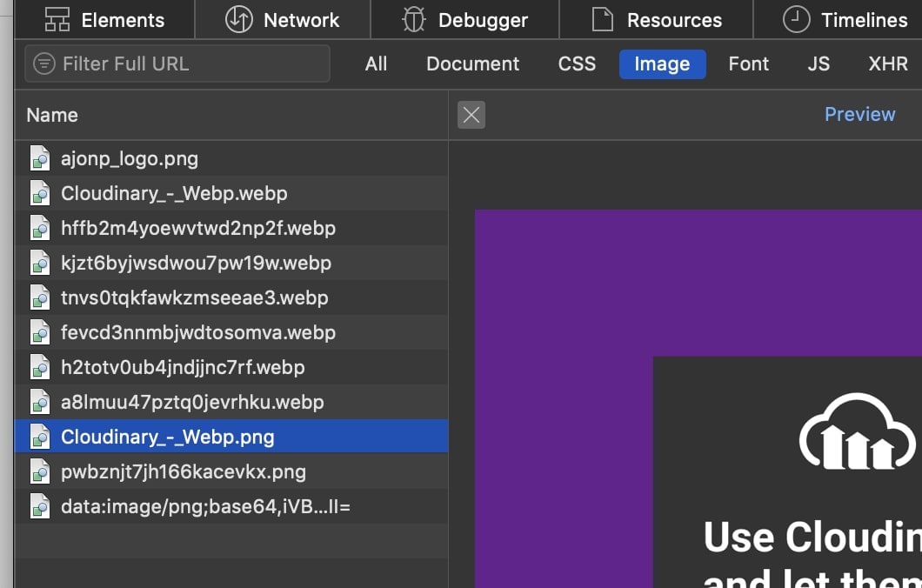This screenshot has height=588, width=922.
Task: Filter resources by CSS
Action: coord(577,63)
